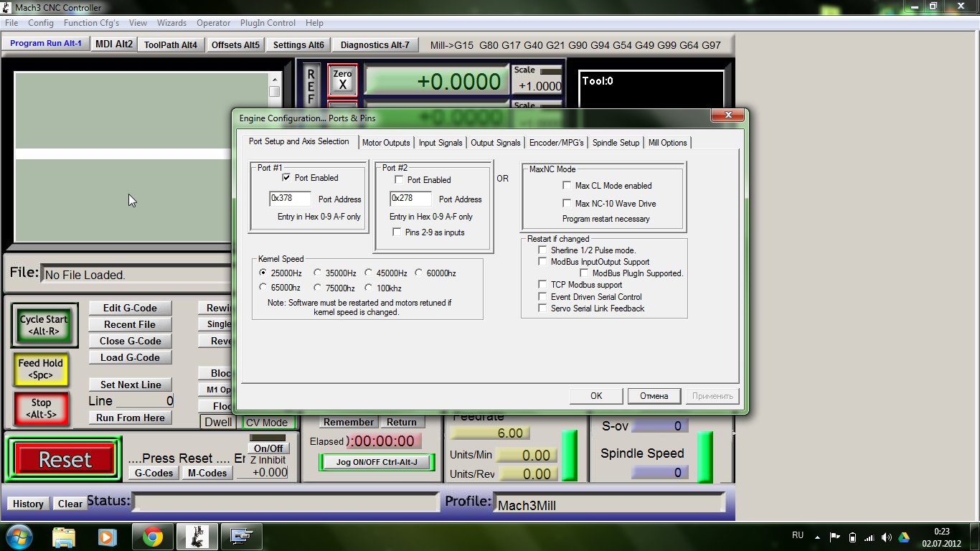Enable Port #2 Port Enabled checkbox
Viewport: 980px width, 551px height.
pos(400,180)
